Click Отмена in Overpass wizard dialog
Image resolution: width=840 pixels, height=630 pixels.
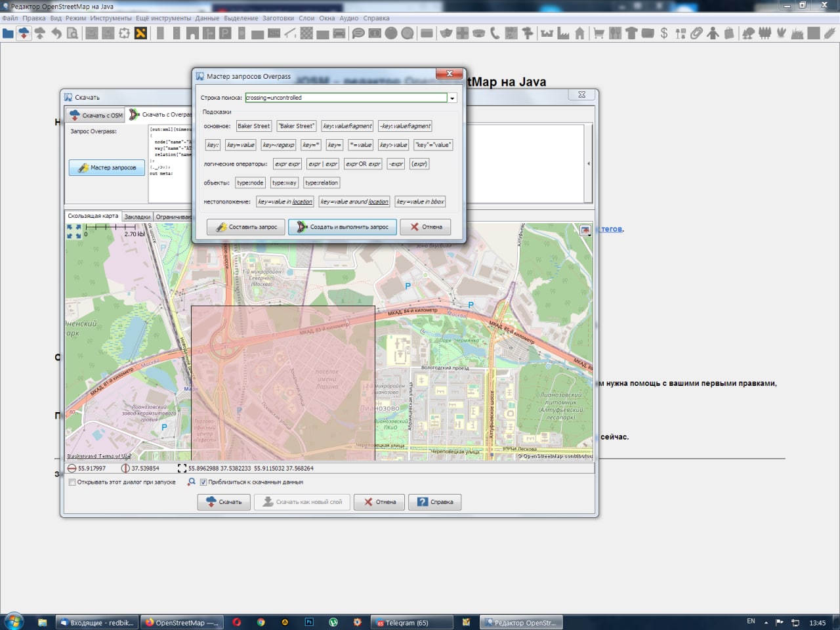[426, 227]
